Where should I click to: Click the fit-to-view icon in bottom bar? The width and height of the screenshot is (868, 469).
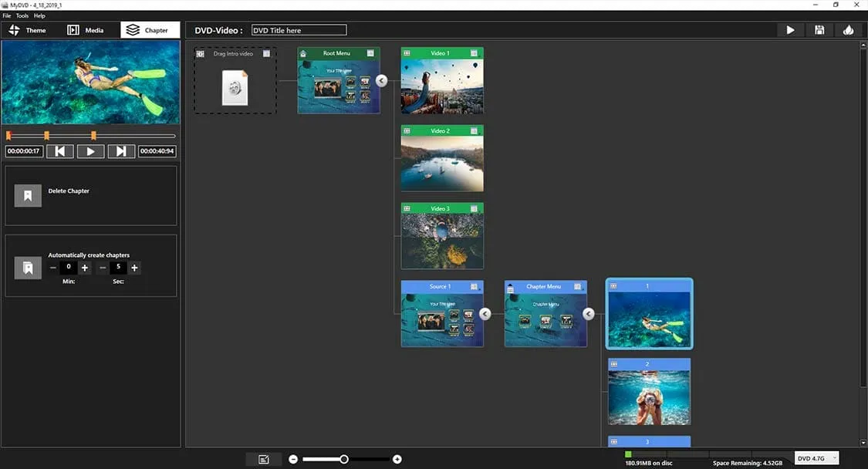coord(264,459)
